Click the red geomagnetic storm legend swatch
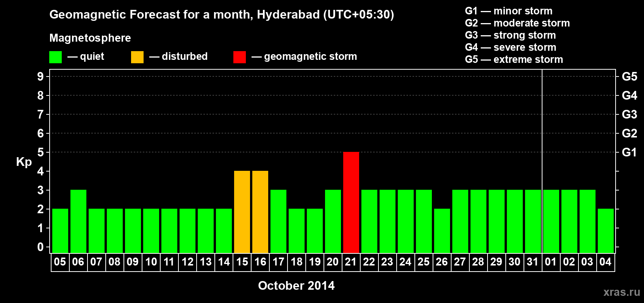The image size is (644, 303). (x=239, y=57)
